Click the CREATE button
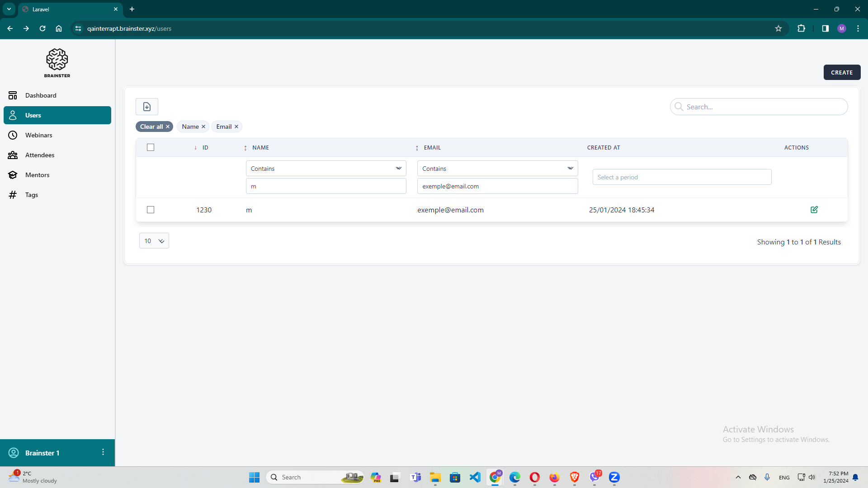Image resolution: width=868 pixels, height=488 pixels. [x=841, y=72]
